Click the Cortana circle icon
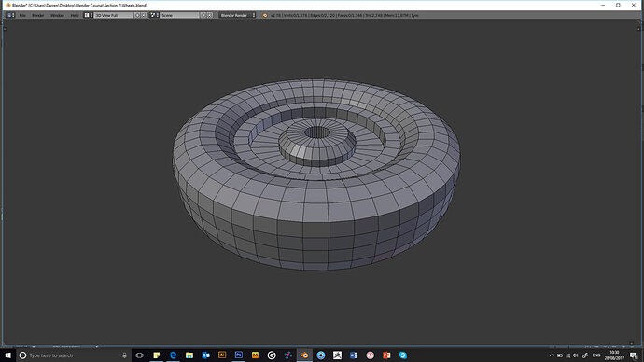This screenshot has height=362, width=644. tap(22, 355)
